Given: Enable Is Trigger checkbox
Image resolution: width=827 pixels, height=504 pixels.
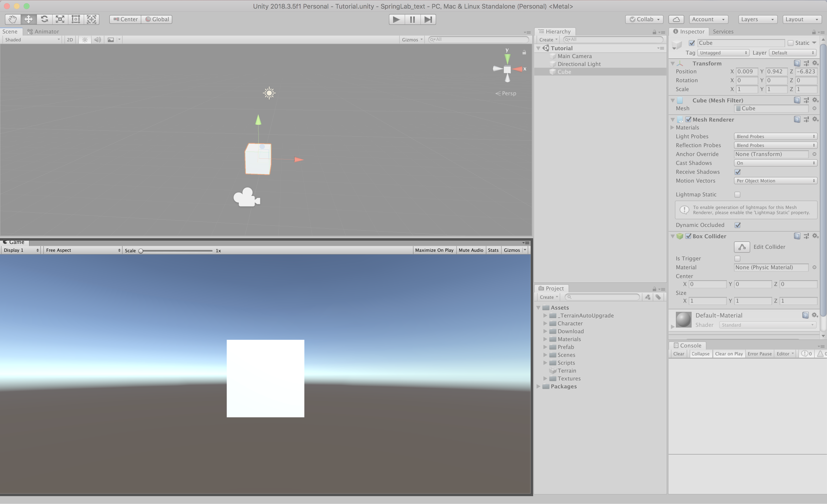Looking at the screenshot, I should click(737, 259).
